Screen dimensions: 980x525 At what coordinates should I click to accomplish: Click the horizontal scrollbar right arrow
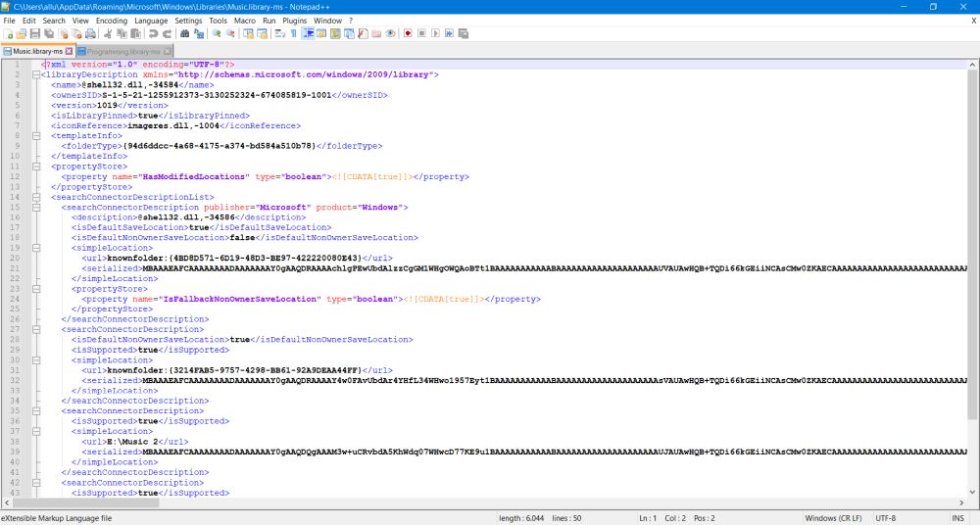pos(962,502)
